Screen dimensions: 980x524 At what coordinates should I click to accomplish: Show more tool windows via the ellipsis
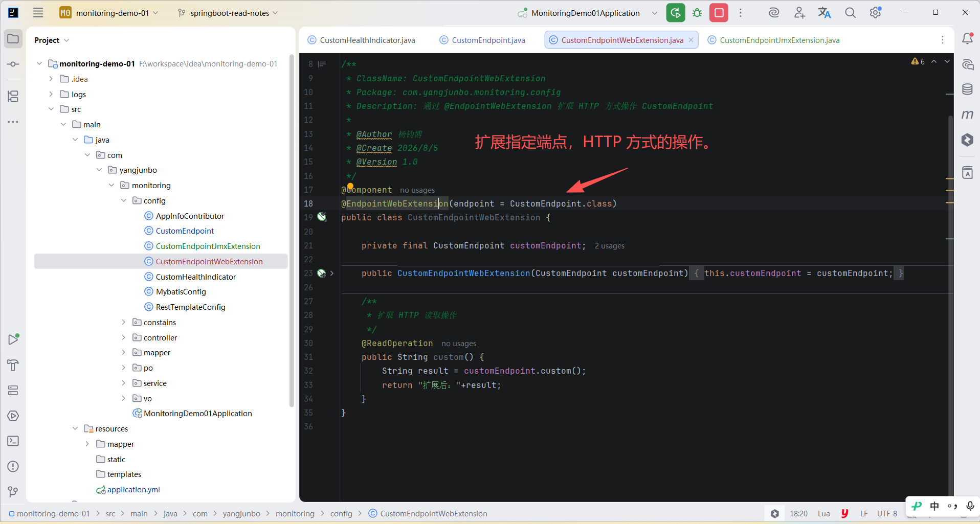13,122
